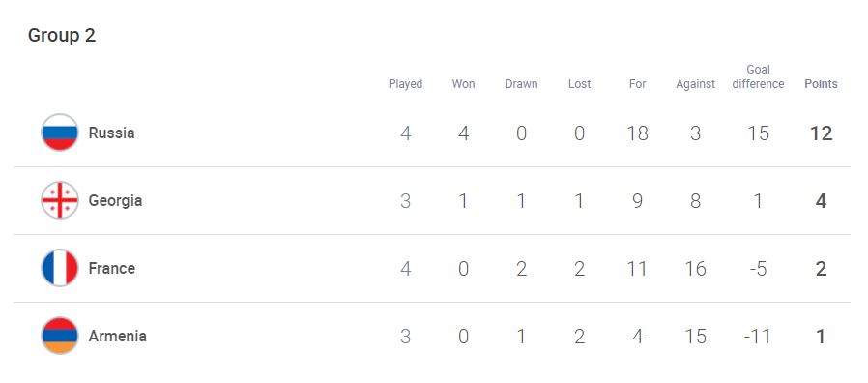
Task: Select the Lost column header
Action: point(579,84)
